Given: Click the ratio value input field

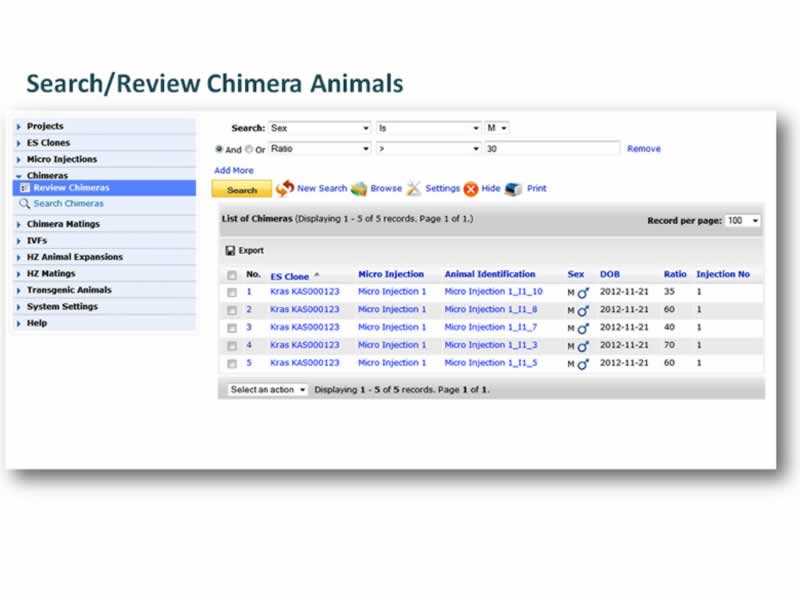Looking at the screenshot, I should (x=551, y=148).
